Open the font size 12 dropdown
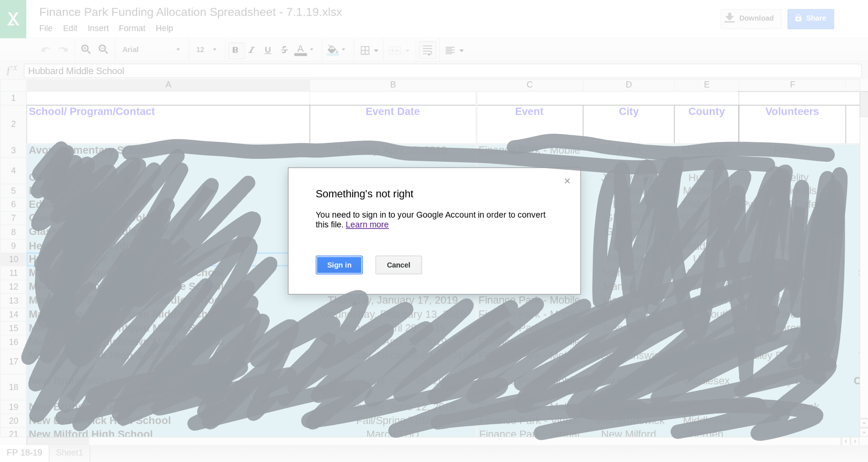The width and height of the screenshot is (868, 462). point(206,50)
